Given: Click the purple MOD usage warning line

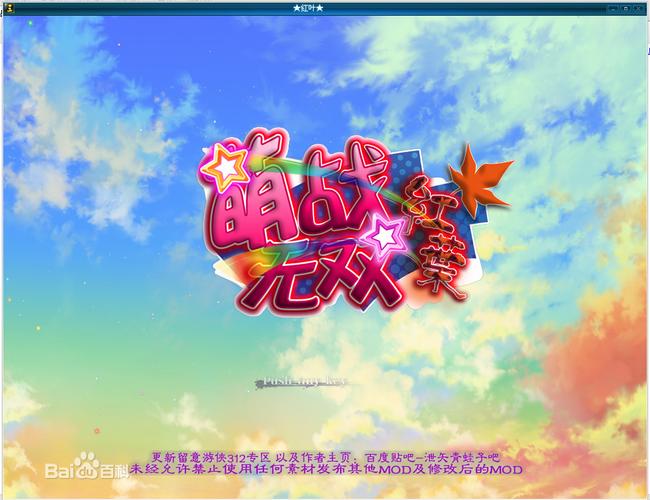Looking at the screenshot, I should pos(324,468).
